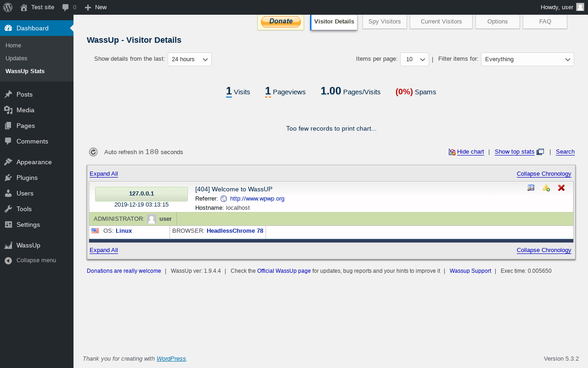This screenshot has width=588, height=368.
Task: Click the US flag icon in OS row
Action: tap(95, 230)
